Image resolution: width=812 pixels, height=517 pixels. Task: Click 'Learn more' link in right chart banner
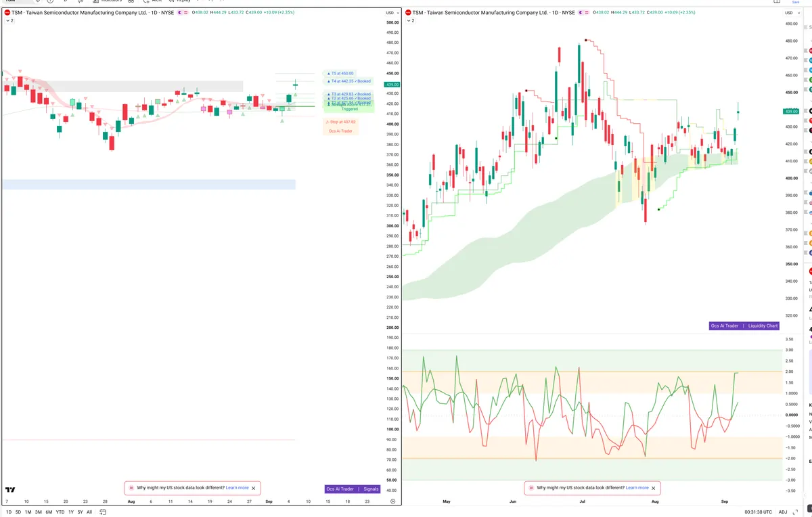click(x=637, y=488)
